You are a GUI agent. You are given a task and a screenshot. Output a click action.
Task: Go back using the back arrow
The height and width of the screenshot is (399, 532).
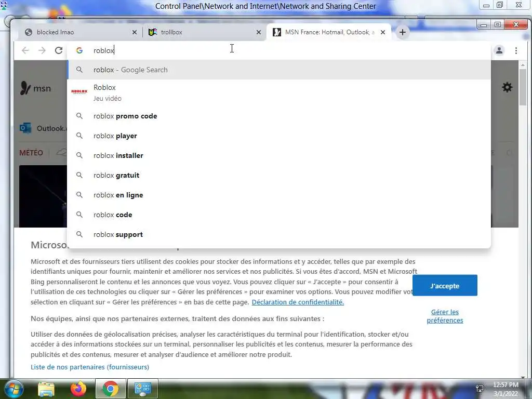coord(25,50)
